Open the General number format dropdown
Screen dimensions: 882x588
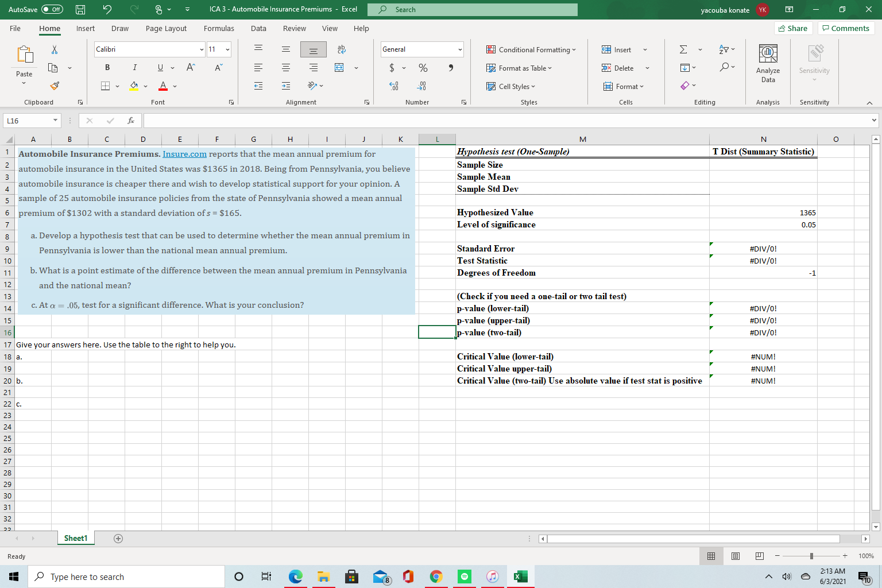coord(460,49)
